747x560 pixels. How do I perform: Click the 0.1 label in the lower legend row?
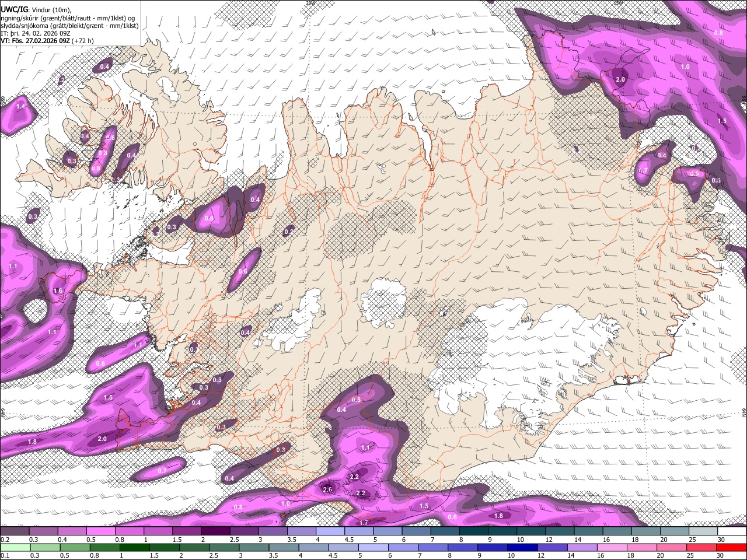pos(5,555)
